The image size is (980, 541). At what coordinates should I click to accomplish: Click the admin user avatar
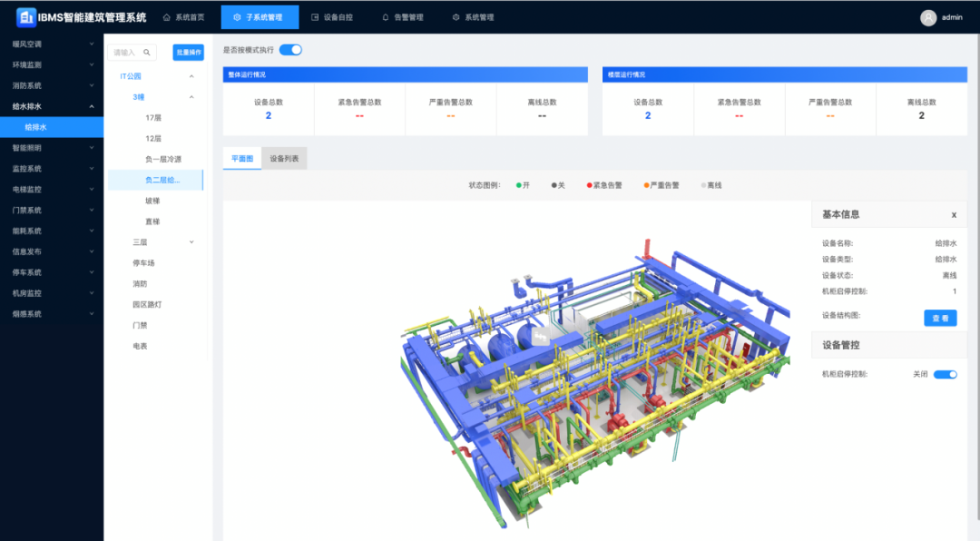[x=928, y=17]
